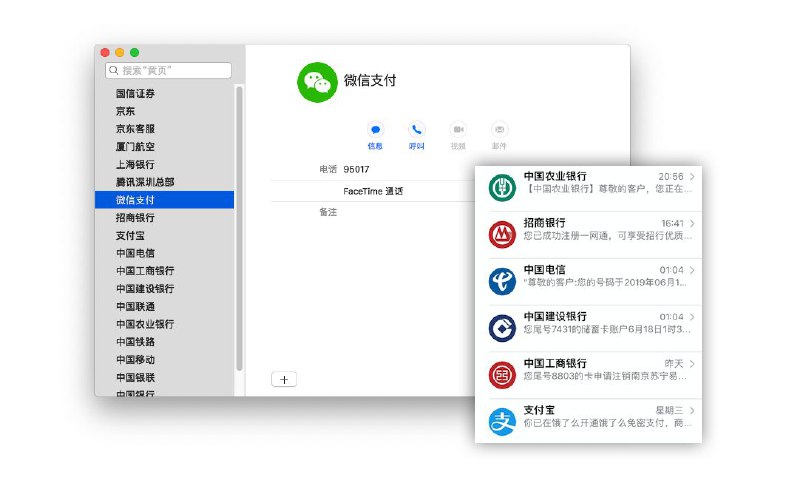The height and width of the screenshot is (489, 800).
Task: Click the China Merchants Bank (招商银行) logo
Action: pos(502,234)
